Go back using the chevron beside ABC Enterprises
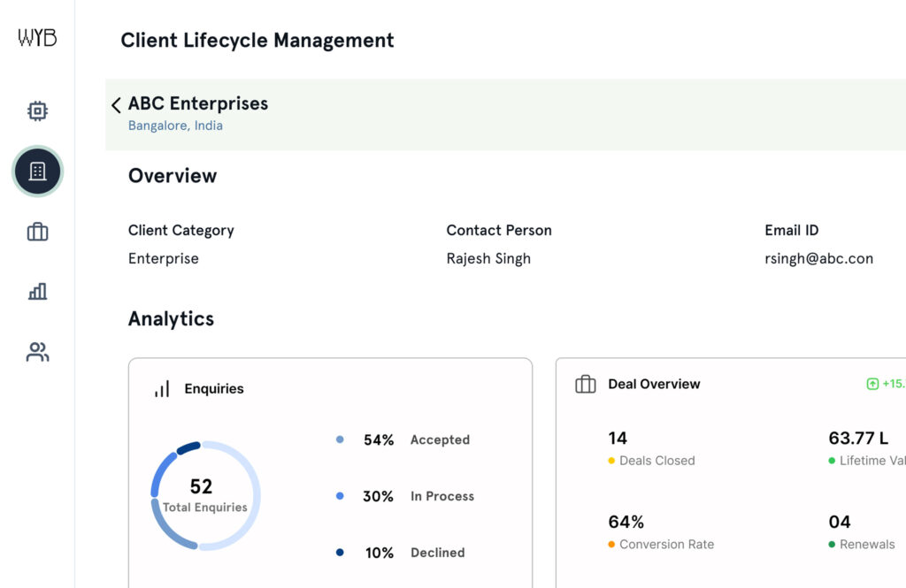 (x=116, y=105)
